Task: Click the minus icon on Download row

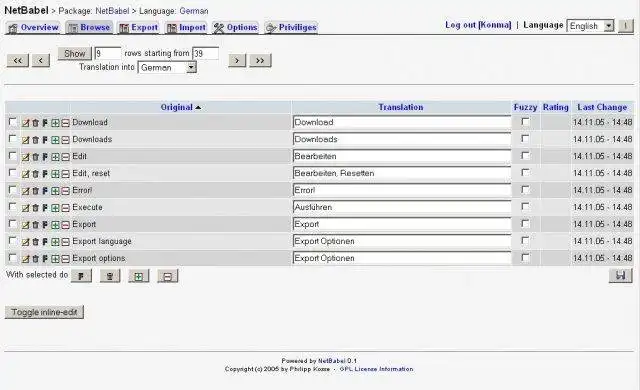Action: [65, 123]
